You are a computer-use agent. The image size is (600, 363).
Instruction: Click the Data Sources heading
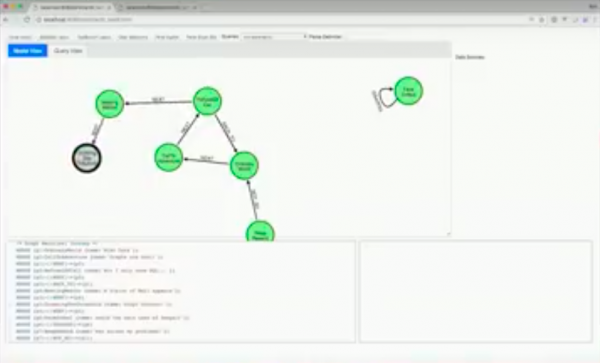[x=470, y=57]
